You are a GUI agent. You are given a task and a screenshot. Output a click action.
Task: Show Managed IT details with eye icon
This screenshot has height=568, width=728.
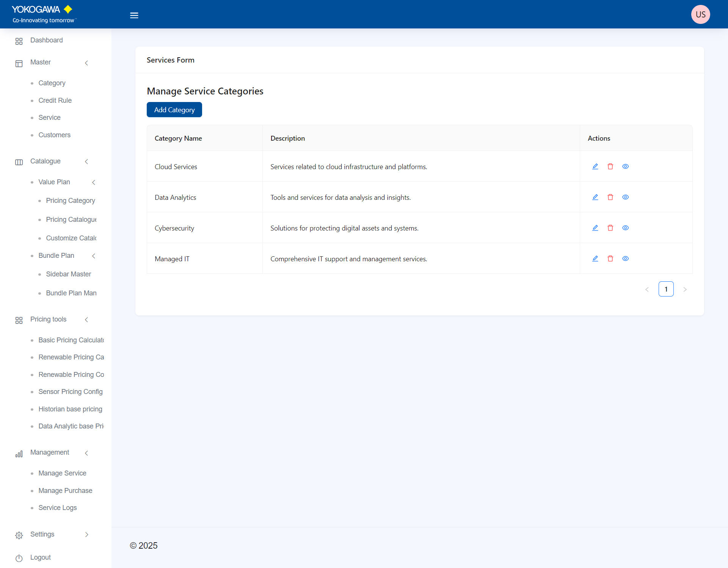point(625,259)
